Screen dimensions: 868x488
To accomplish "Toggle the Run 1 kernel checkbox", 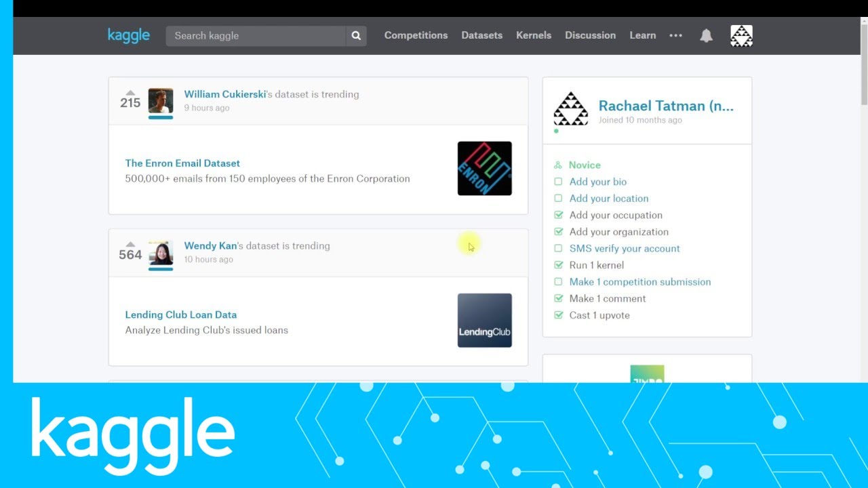I will click(x=558, y=265).
